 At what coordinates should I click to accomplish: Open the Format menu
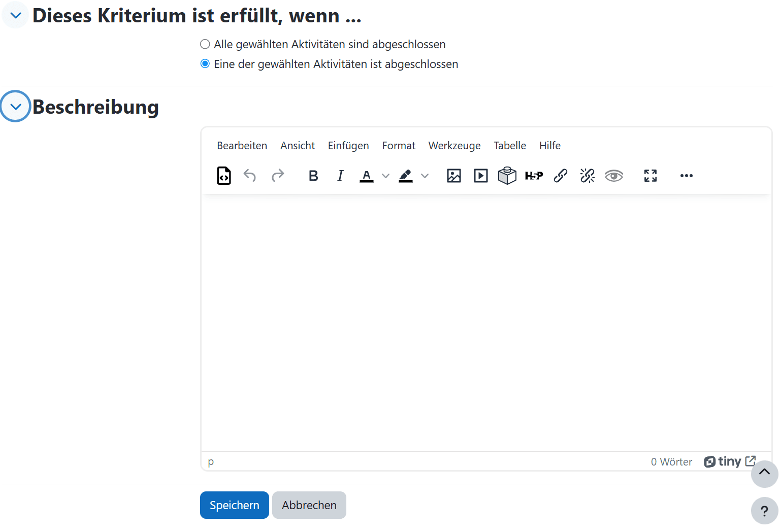pyautogui.click(x=399, y=146)
